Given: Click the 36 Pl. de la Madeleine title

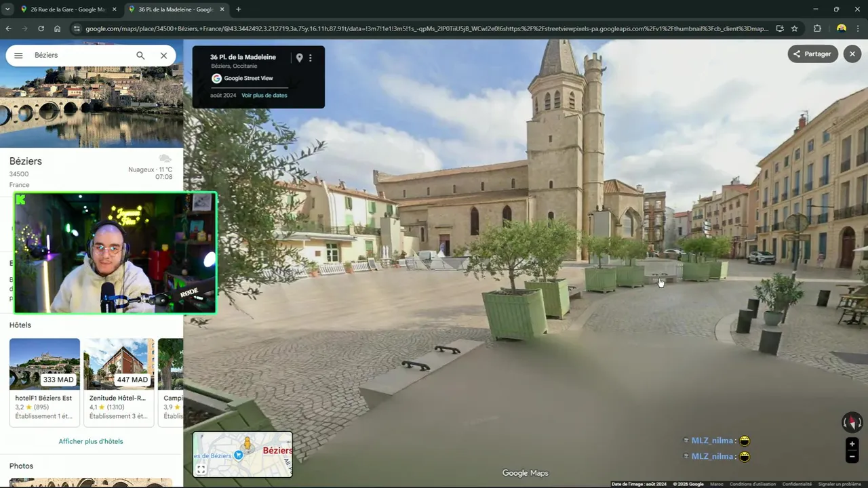Looking at the screenshot, I should click(x=243, y=57).
